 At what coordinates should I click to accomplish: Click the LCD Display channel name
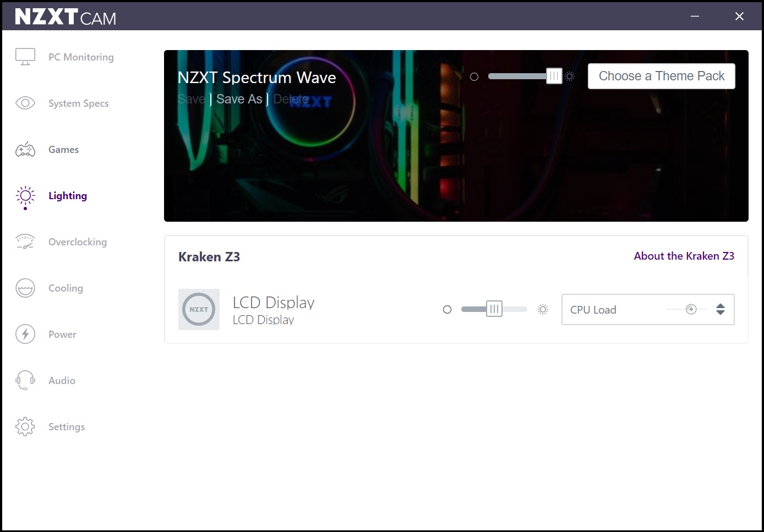point(274,303)
